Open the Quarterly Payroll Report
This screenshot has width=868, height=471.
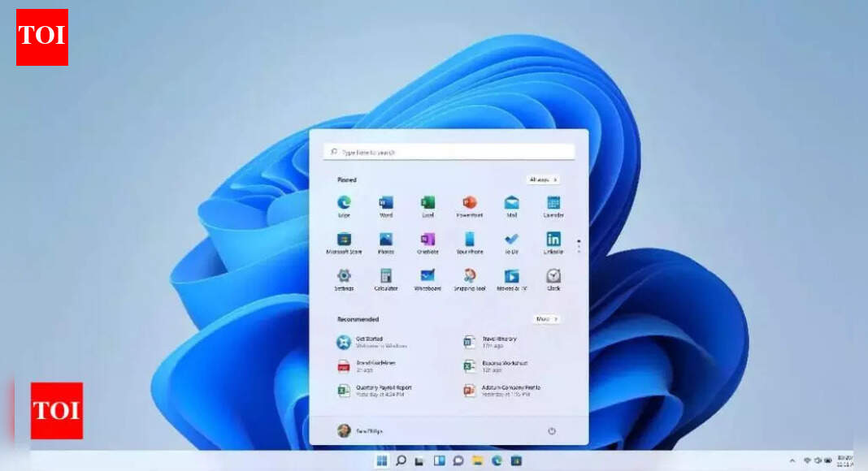374,391
